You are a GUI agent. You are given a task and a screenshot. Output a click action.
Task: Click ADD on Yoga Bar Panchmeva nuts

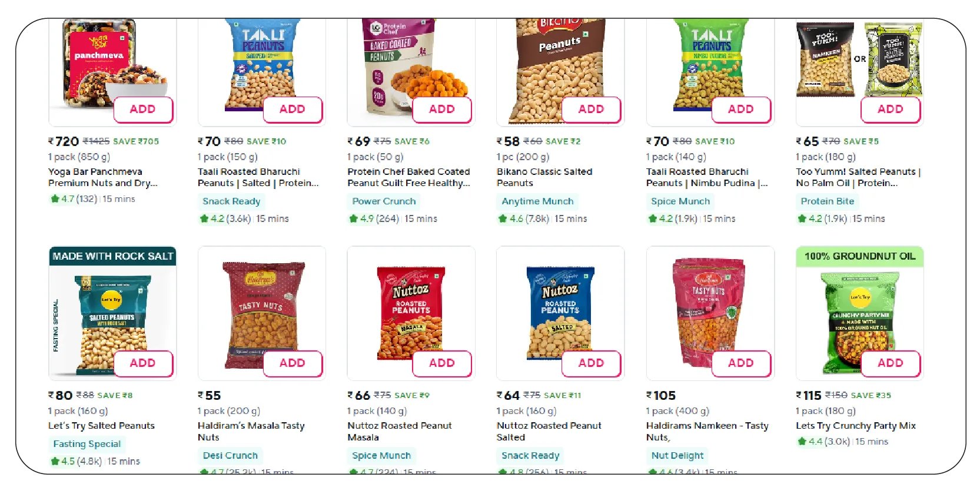(x=143, y=109)
